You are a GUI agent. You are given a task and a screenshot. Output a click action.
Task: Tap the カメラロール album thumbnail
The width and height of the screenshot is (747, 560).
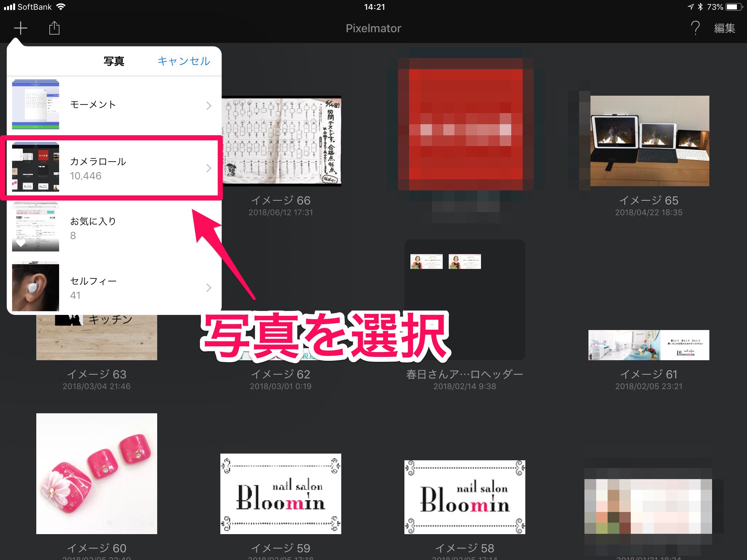click(x=36, y=168)
